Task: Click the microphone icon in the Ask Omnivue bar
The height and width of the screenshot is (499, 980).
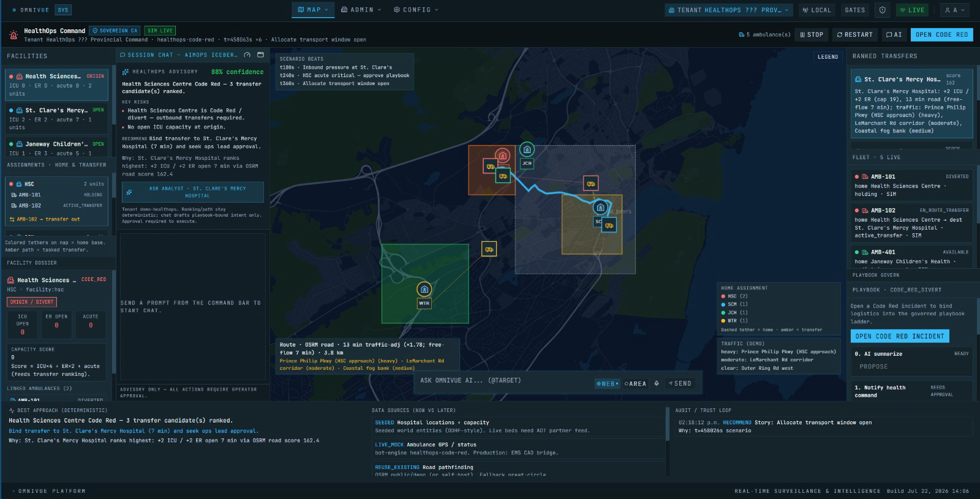Action: coord(657,383)
